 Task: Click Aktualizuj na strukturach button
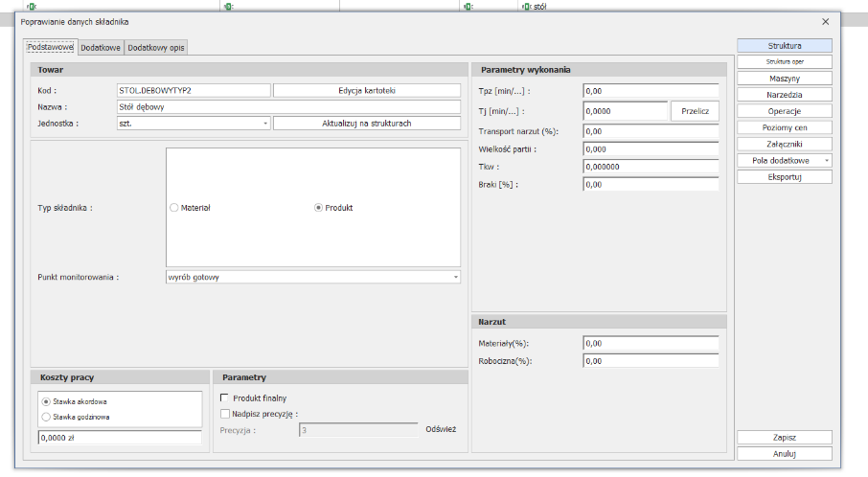coord(367,124)
